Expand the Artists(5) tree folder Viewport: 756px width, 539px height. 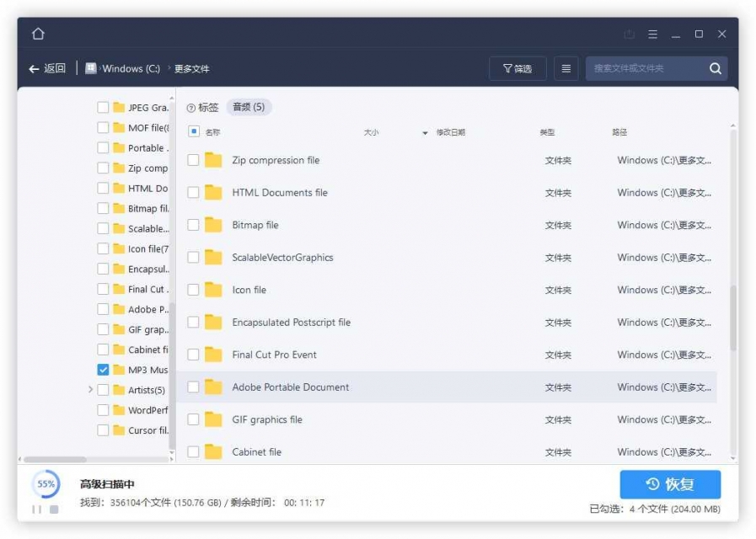tap(91, 389)
